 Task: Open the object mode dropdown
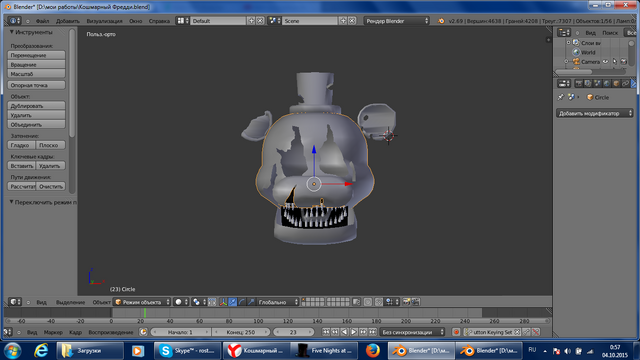[x=142, y=302]
